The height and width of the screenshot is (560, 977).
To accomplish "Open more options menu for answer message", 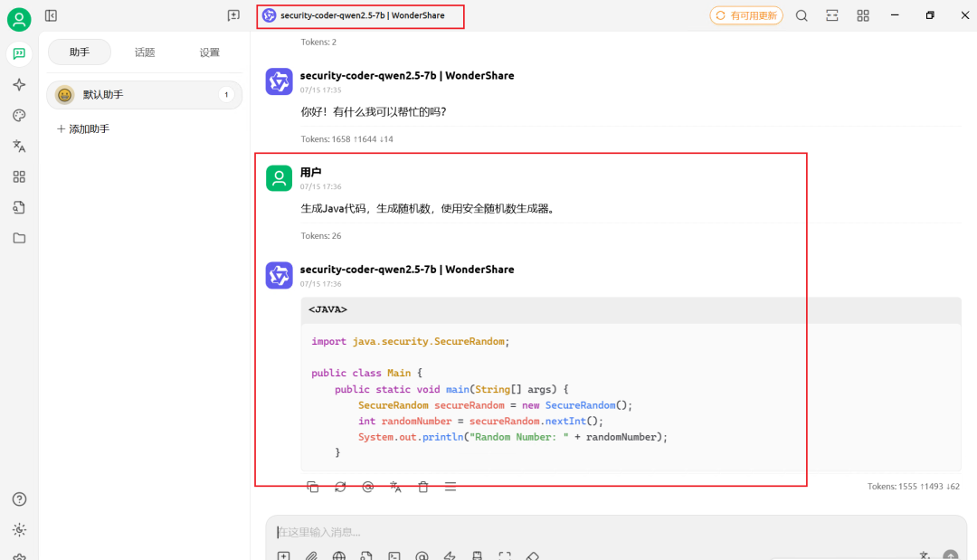I will point(451,487).
